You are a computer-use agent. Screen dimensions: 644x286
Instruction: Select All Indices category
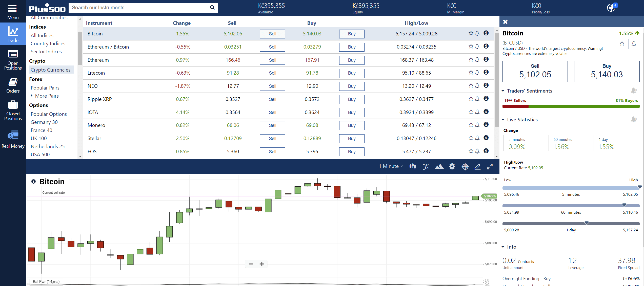pos(42,35)
